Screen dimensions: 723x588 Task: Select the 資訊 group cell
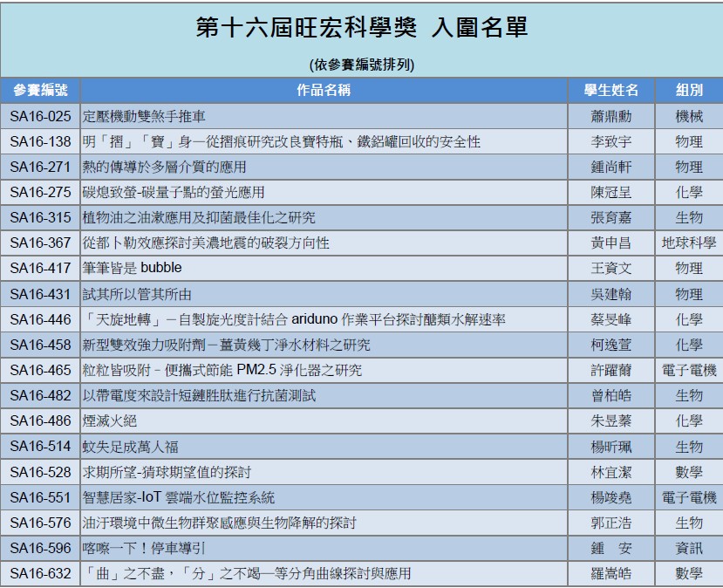pos(688,549)
